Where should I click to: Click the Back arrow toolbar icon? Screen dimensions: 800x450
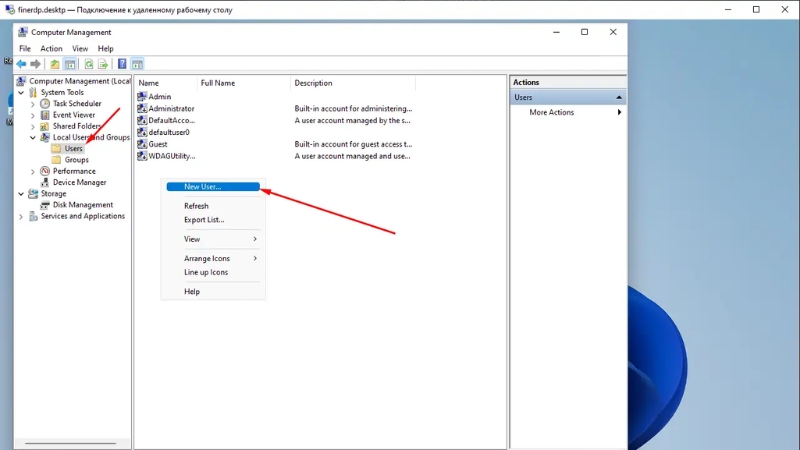click(x=21, y=64)
